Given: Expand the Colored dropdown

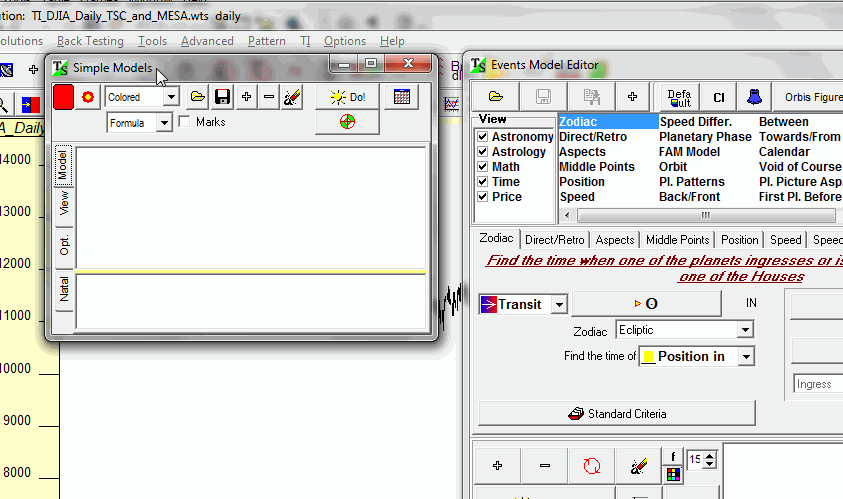Looking at the screenshot, I should click(x=171, y=97).
